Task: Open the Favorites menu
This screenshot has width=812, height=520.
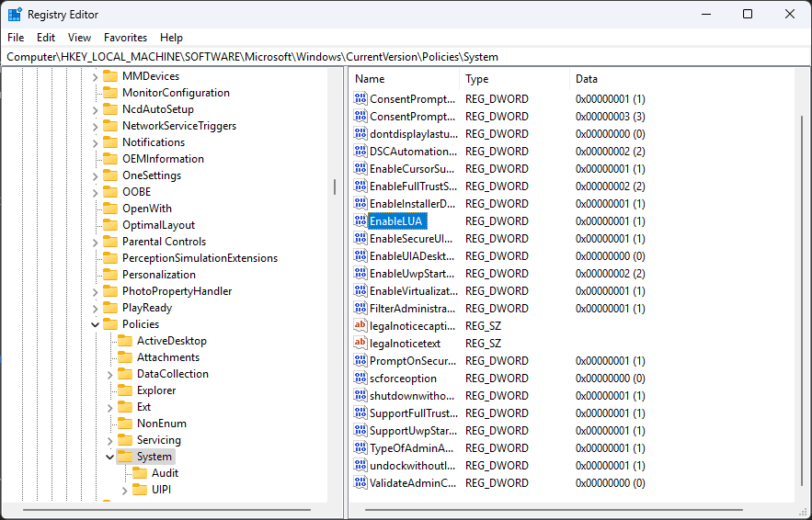Action: click(125, 38)
